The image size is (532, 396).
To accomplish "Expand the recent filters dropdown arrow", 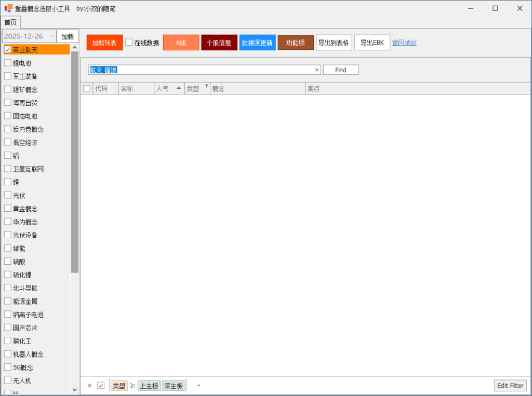I will (198, 386).
